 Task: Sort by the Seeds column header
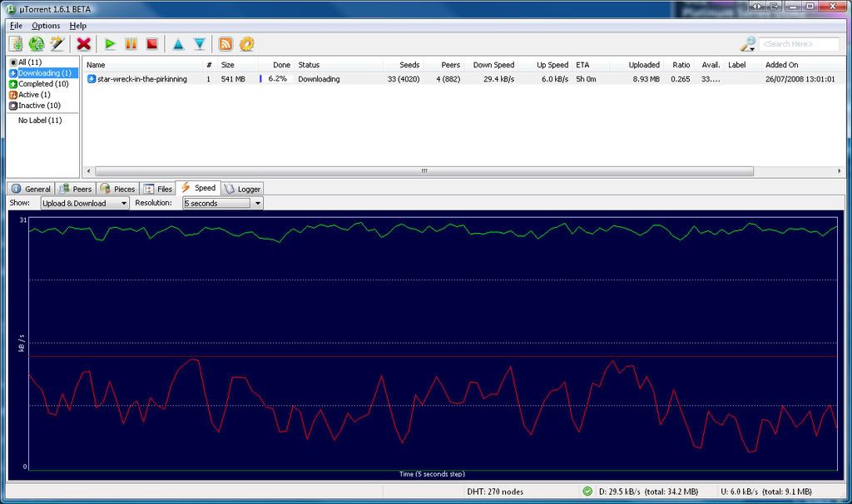pyautogui.click(x=409, y=65)
